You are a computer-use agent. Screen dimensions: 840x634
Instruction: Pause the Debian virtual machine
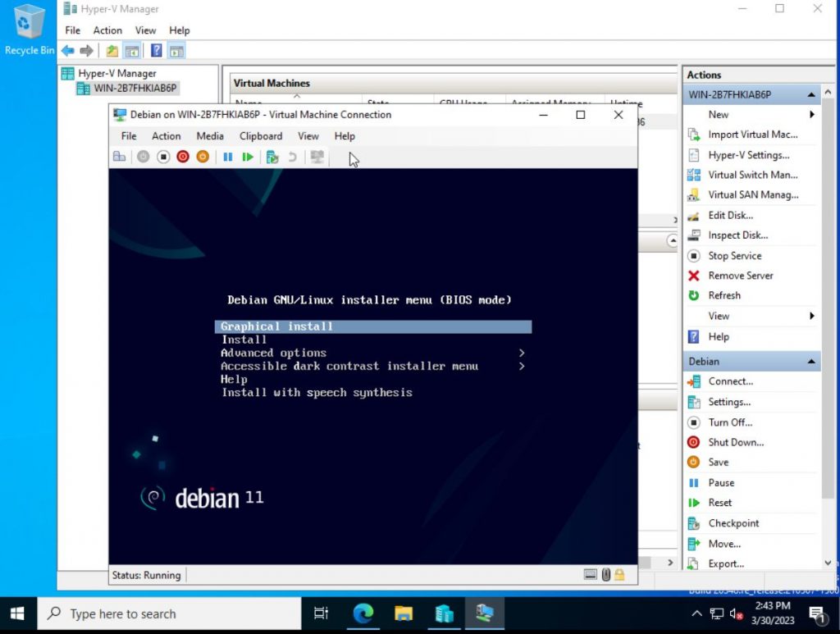(x=227, y=157)
